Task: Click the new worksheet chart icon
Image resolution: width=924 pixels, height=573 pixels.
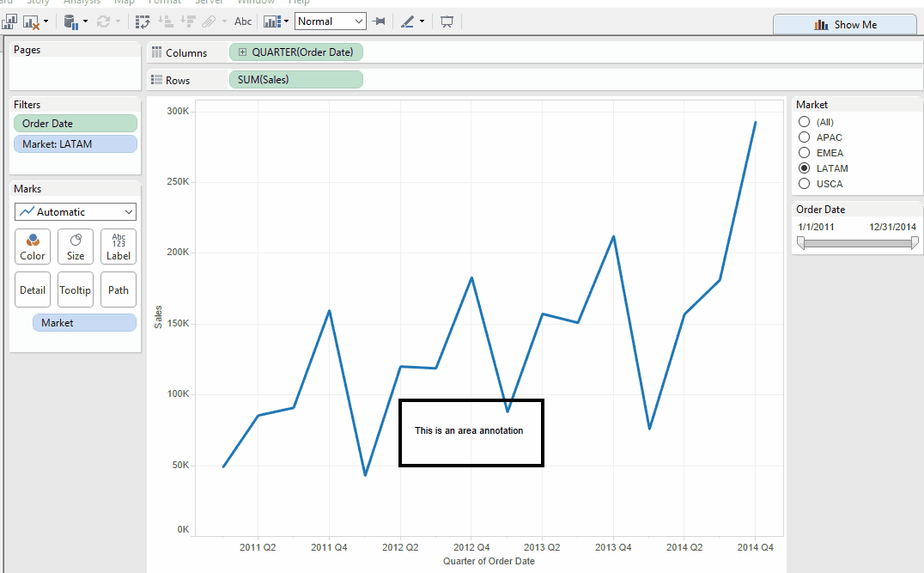Action: (x=9, y=21)
